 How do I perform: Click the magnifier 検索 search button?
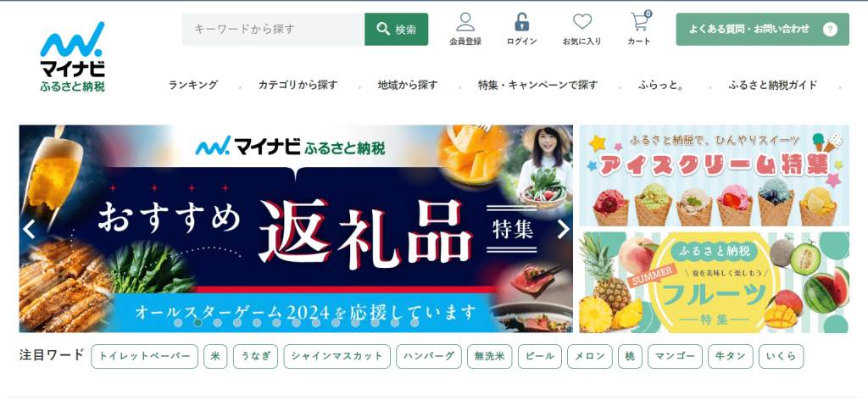click(397, 30)
